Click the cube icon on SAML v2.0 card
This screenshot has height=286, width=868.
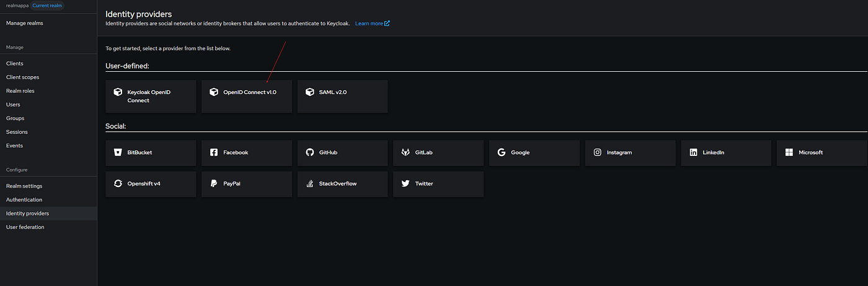click(x=310, y=92)
